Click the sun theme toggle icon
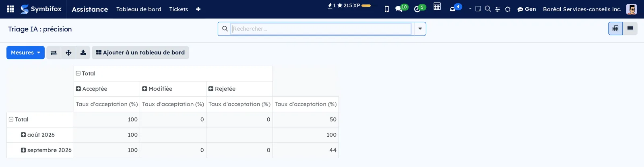644x167 pixels. (x=508, y=9)
